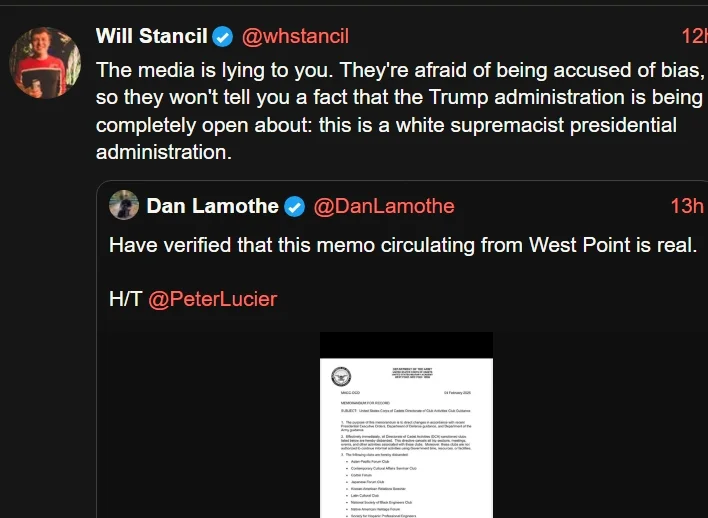Open Dan Lamothe's small avatar

(x=124, y=206)
